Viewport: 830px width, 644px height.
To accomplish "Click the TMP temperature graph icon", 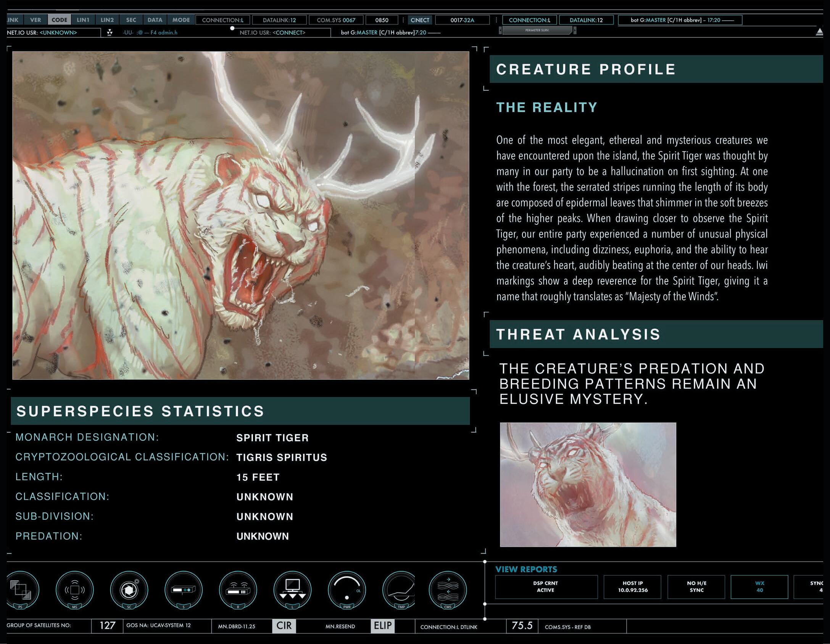I will coord(400,589).
